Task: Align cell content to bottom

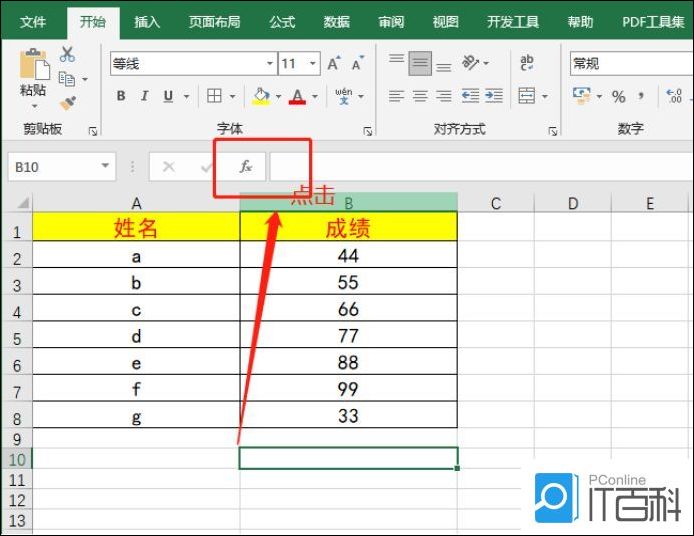Action: 443,67
